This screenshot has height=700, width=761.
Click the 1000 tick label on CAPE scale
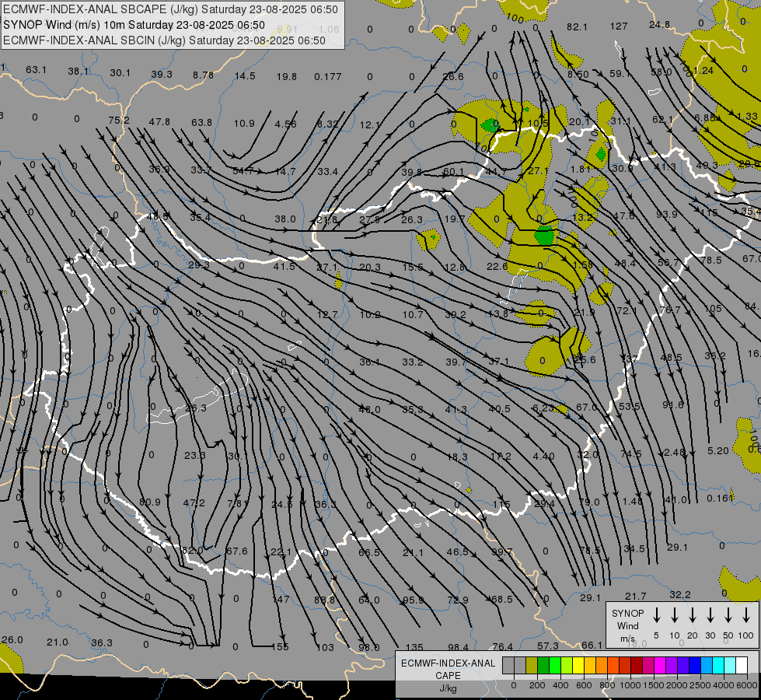[630, 685]
